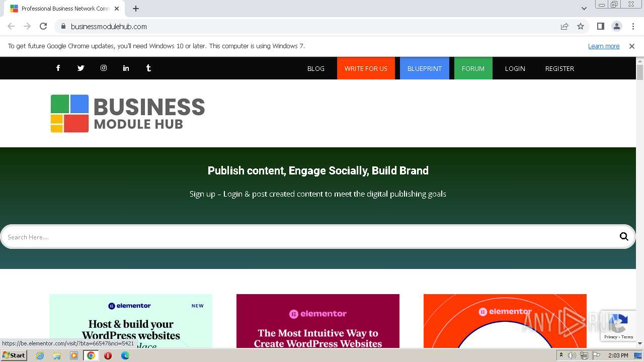Click the Learn more link

(x=604, y=46)
